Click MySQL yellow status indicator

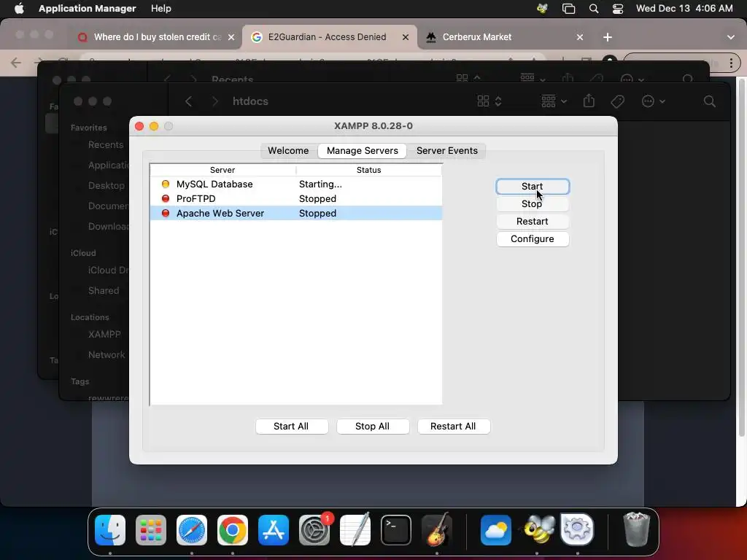[x=166, y=184]
